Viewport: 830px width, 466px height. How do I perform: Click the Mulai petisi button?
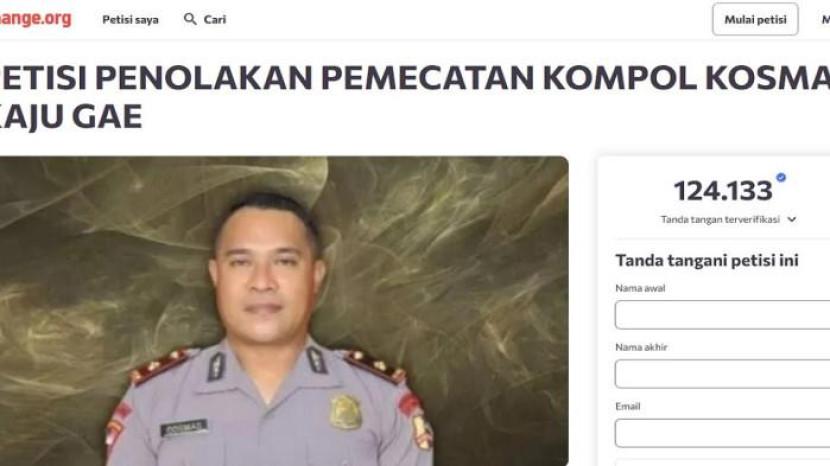point(755,20)
